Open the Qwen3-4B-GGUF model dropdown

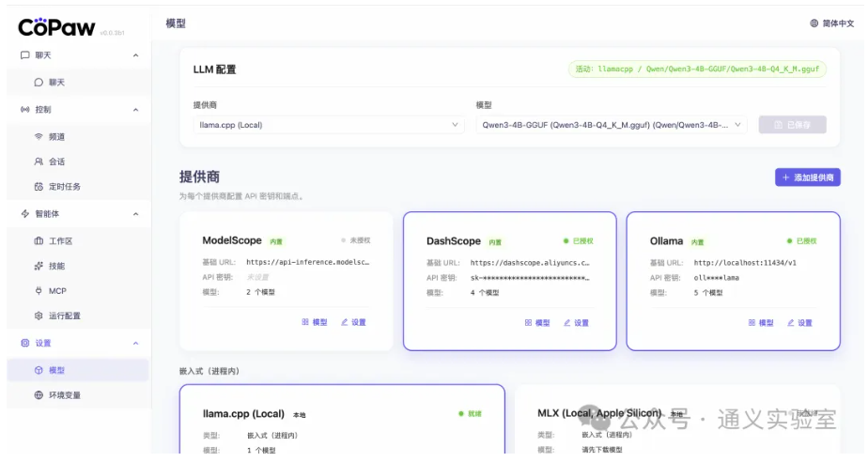pyautogui.click(x=612, y=125)
